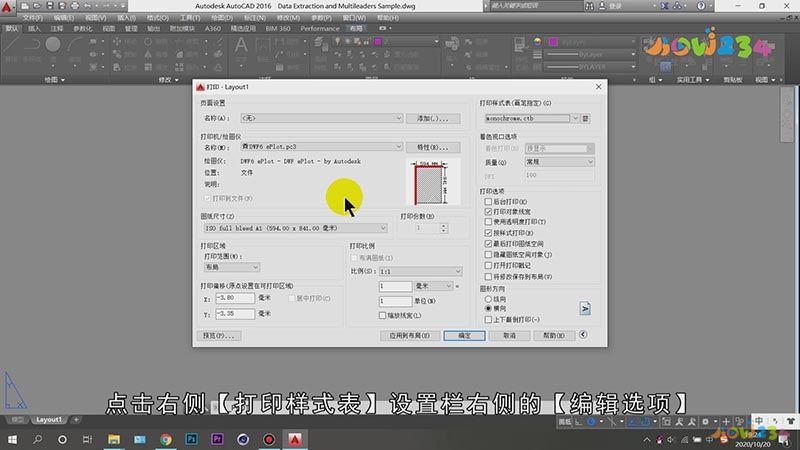Enable the 使用透明度打印 checkbox
This screenshot has height=450, width=800.
pos(488,221)
